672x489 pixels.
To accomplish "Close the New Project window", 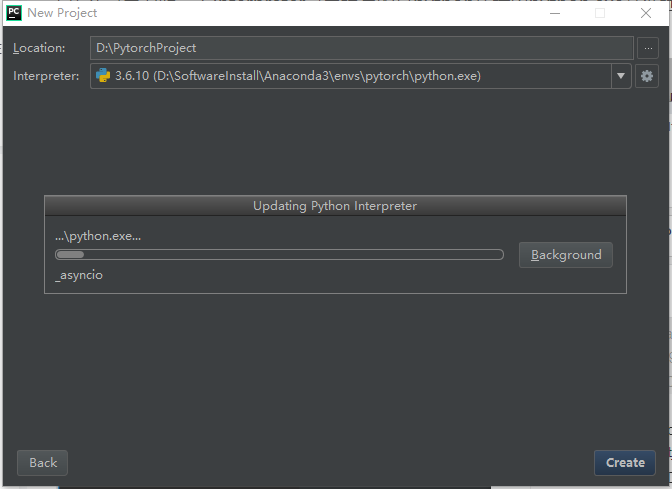I will click(646, 13).
